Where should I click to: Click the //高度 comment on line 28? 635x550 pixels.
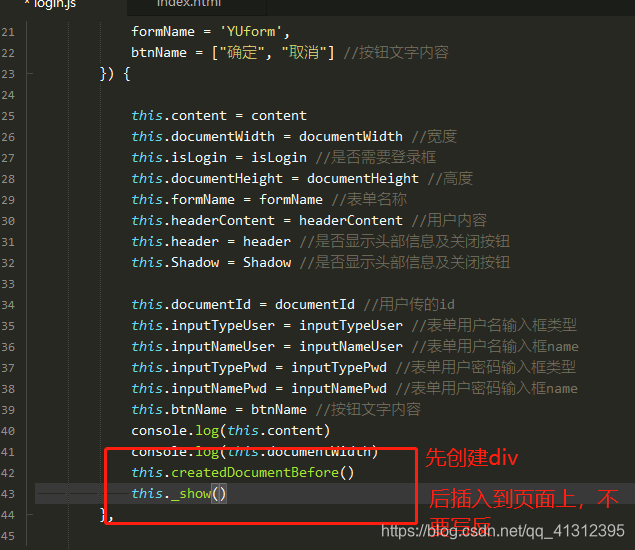[450, 178]
